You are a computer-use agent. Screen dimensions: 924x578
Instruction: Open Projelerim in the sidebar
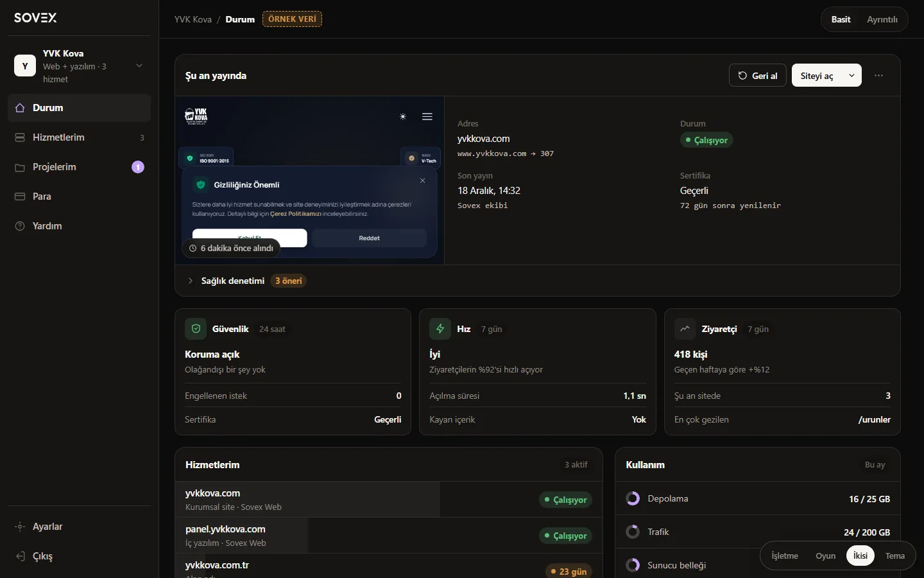tap(79, 167)
